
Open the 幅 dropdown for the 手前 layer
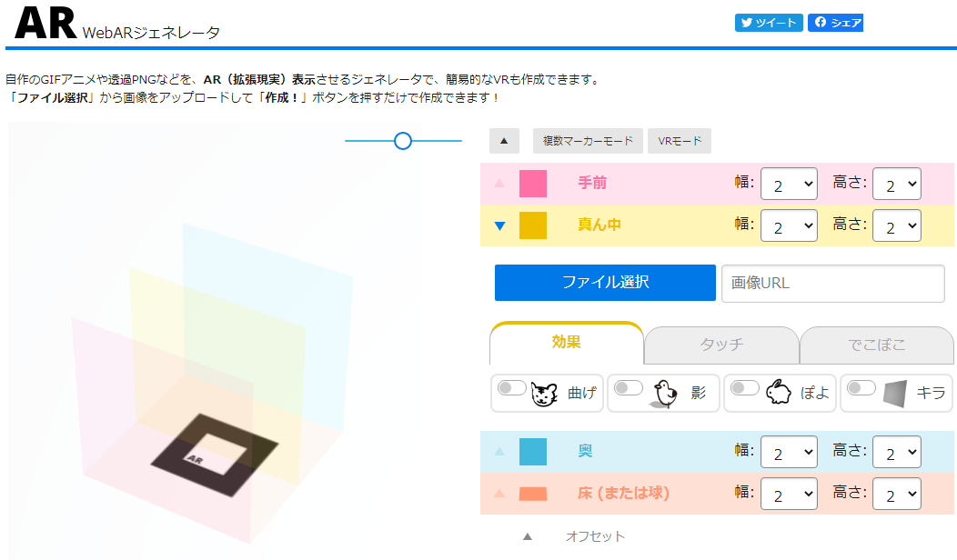(x=789, y=184)
